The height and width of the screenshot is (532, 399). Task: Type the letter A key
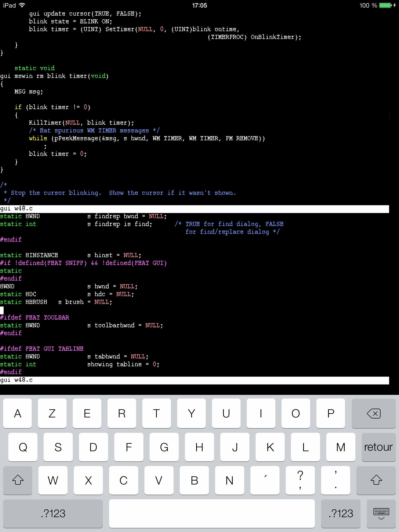[x=17, y=413]
